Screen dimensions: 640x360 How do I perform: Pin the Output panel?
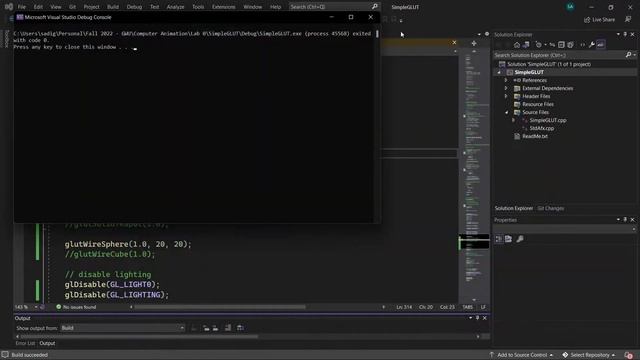(x=477, y=318)
